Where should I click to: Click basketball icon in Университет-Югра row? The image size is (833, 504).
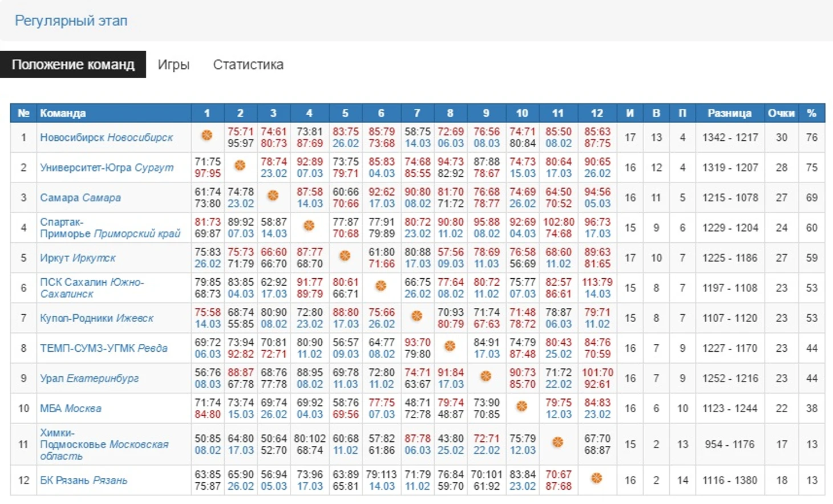pos(240,165)
